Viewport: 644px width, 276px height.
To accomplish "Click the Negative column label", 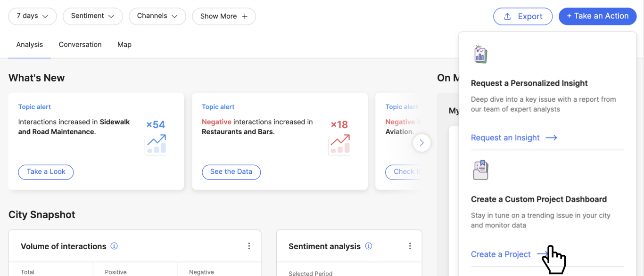I will coord(201,272).
